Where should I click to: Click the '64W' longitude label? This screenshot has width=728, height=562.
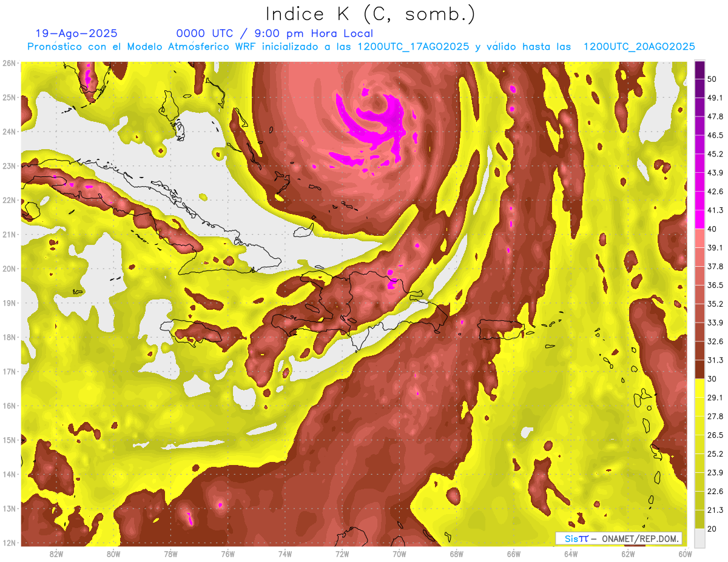tap(571, 554)
